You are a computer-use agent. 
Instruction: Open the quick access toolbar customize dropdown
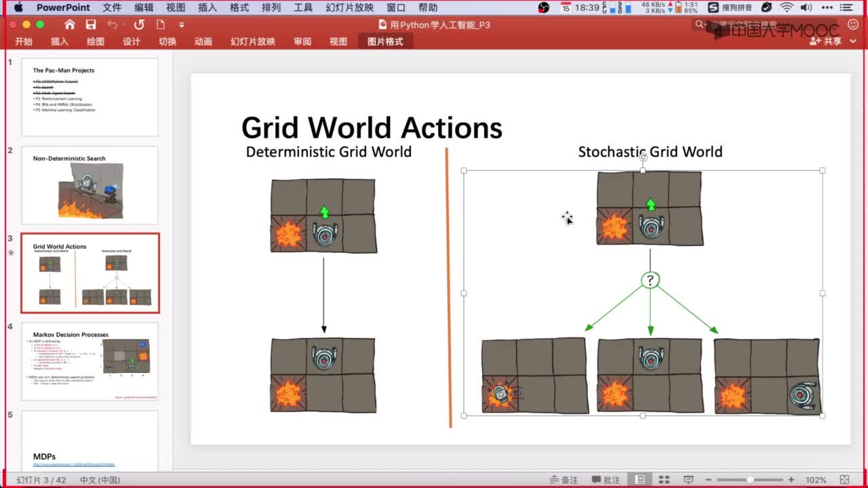coord(182,25)
